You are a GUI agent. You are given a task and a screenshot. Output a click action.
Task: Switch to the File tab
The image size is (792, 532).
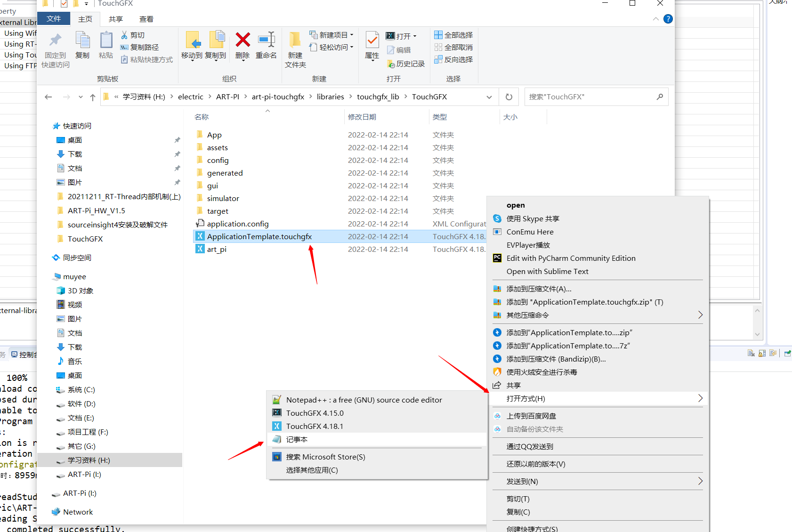(54, 19)
